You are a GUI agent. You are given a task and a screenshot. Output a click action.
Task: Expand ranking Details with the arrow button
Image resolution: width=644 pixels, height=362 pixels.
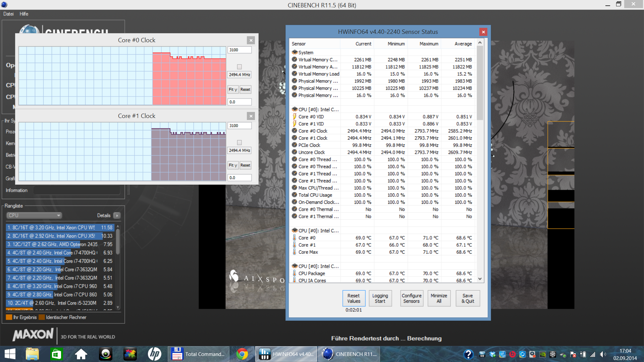coord(117,215)
